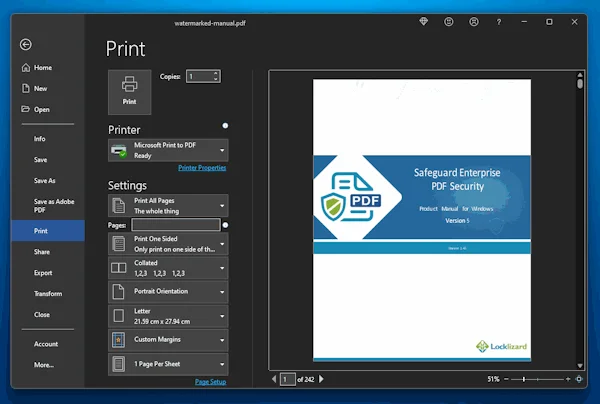
Task: Select Save in the sidebar
Action: click(x=40, y=160)
